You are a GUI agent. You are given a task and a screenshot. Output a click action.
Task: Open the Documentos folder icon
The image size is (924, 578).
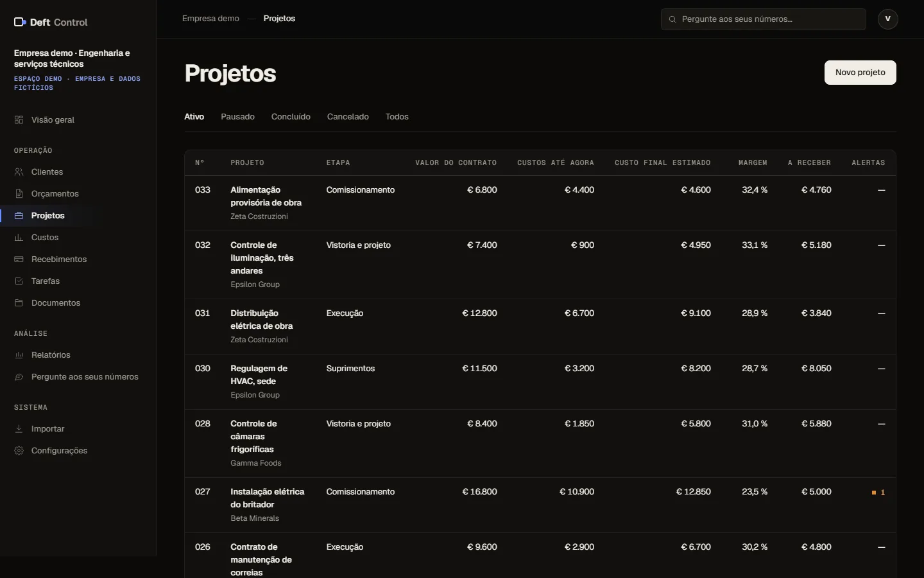point(19,303)
